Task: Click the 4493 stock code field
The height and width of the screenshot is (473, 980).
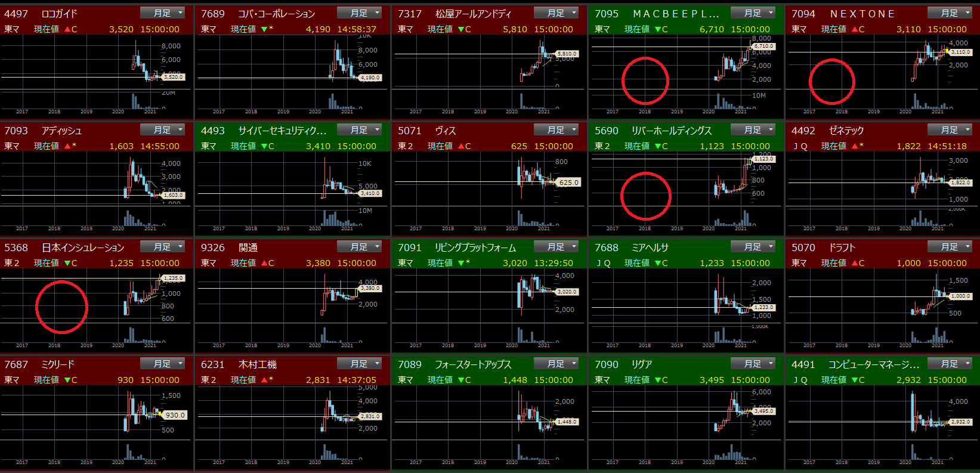Action: (213, 131)
